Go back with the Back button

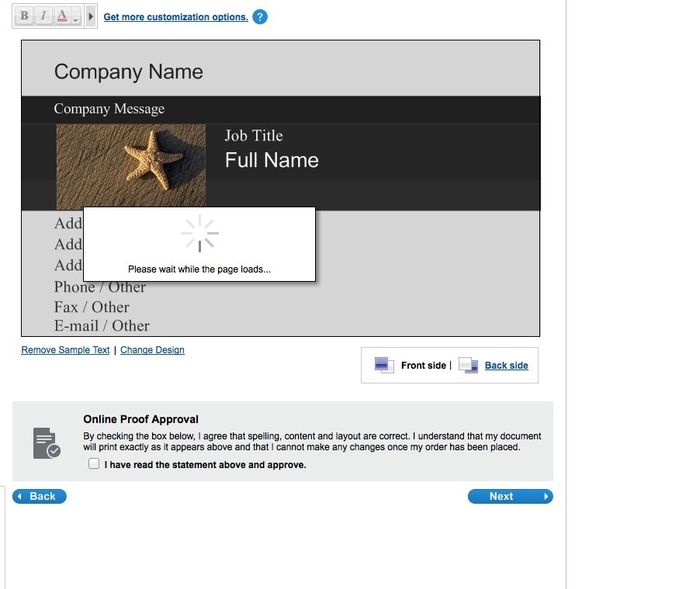tap(40, 496)
